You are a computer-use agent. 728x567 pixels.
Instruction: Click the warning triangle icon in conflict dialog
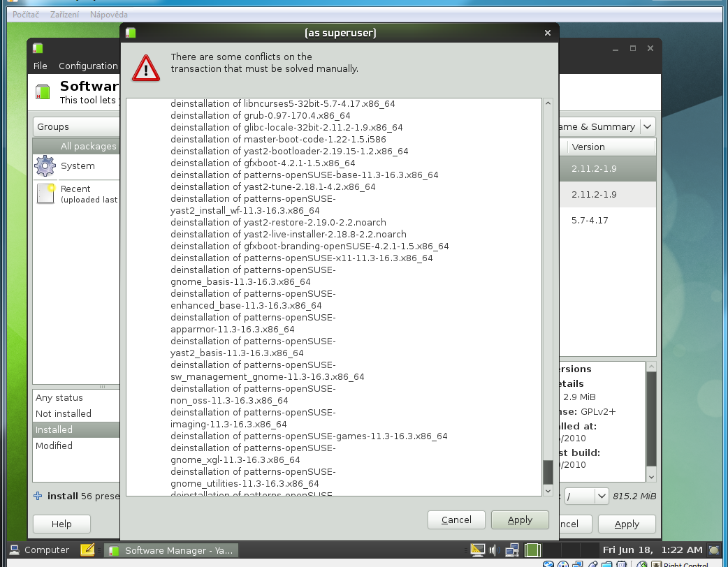pyautogui.click(x=146, y=68)
